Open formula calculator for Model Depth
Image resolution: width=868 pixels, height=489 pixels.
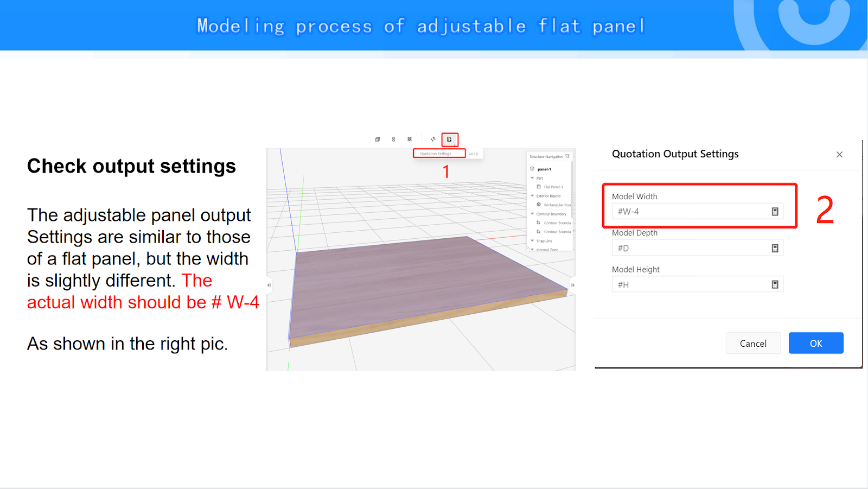(x=775, y=248)
